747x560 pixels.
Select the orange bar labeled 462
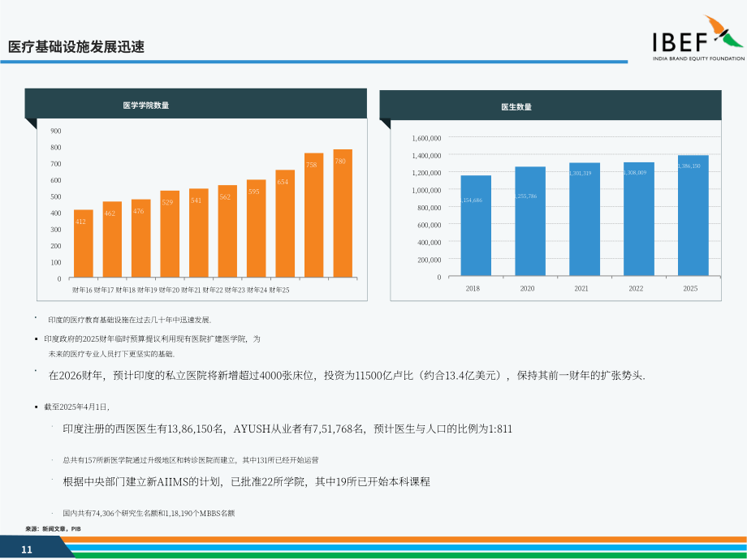112,239
